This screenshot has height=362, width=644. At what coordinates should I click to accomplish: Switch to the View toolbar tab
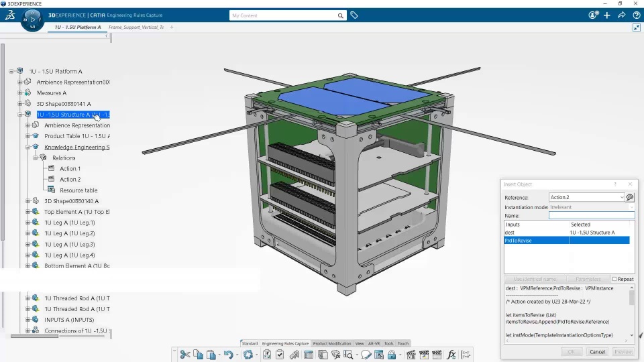pos(360,343)
